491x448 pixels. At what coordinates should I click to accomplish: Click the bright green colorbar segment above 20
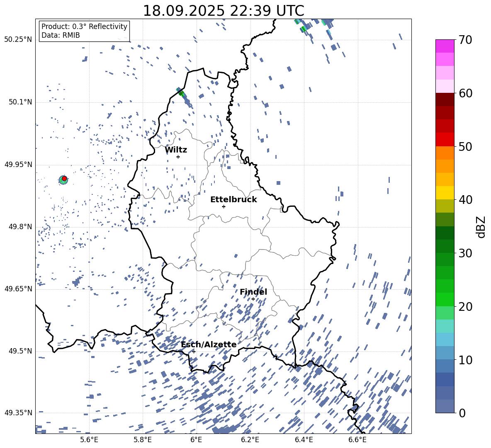click(445, 299)
